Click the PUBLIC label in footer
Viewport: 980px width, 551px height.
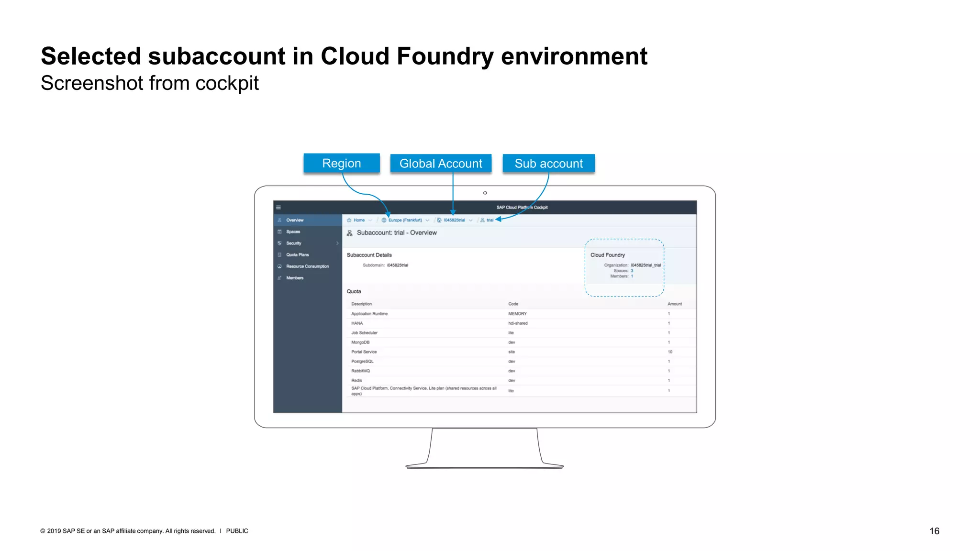coord(237,531)
